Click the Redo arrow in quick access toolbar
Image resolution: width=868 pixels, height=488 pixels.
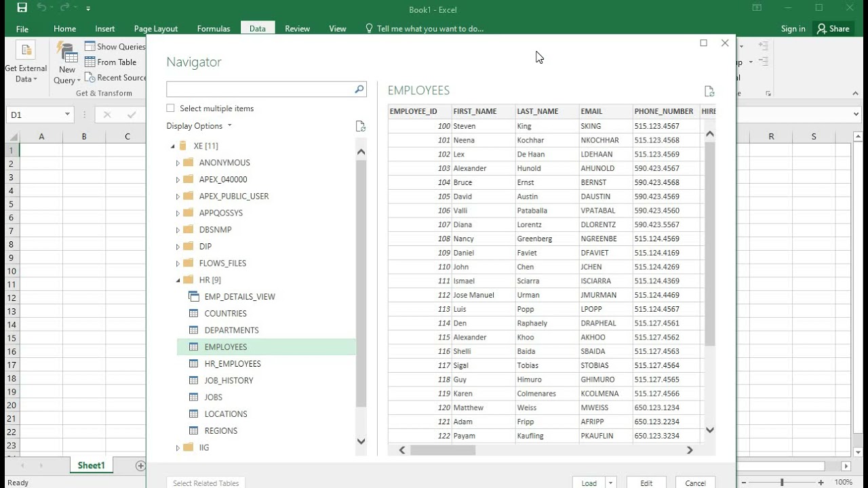point(66,8)
